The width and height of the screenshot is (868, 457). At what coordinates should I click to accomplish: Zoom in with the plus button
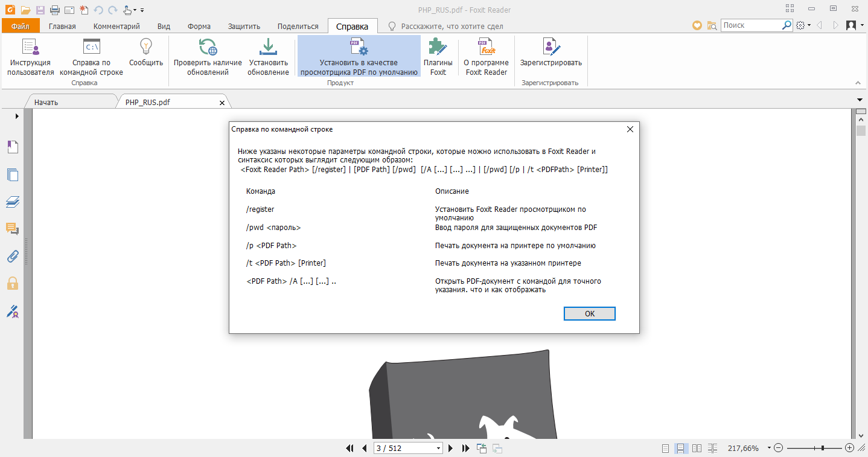[850, 448]
